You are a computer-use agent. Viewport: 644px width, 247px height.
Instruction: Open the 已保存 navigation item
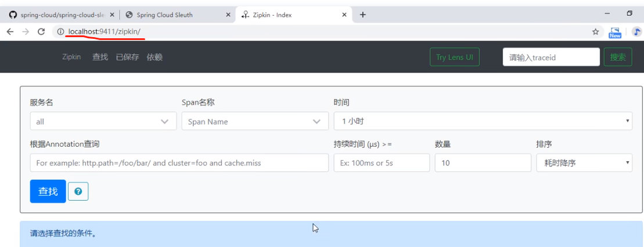pyautogui.click(x=127, y=57)
